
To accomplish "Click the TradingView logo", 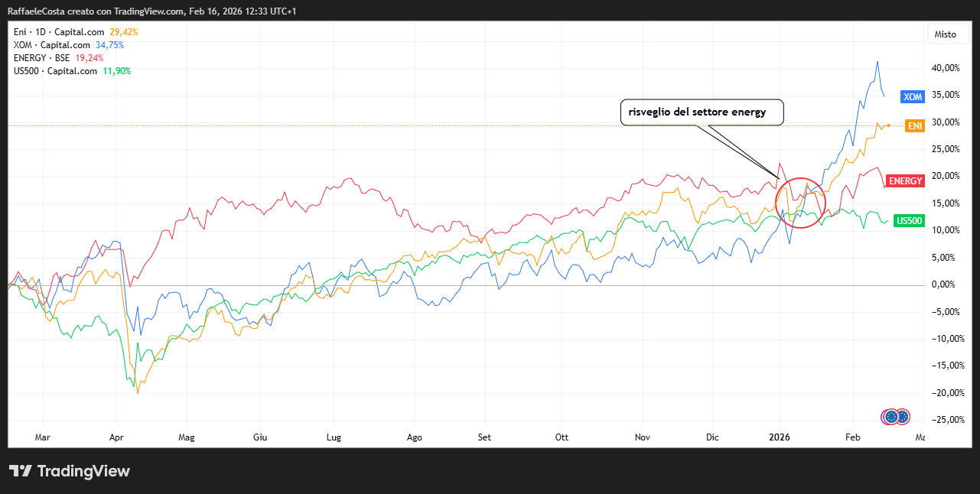I will click(x=70, y=471).
